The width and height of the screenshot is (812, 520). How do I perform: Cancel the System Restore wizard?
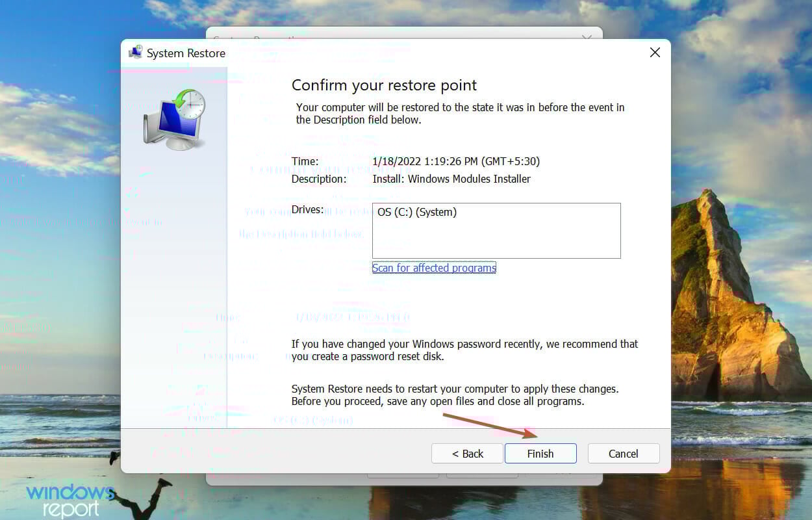pyautogui.click(x=624, y=454)
